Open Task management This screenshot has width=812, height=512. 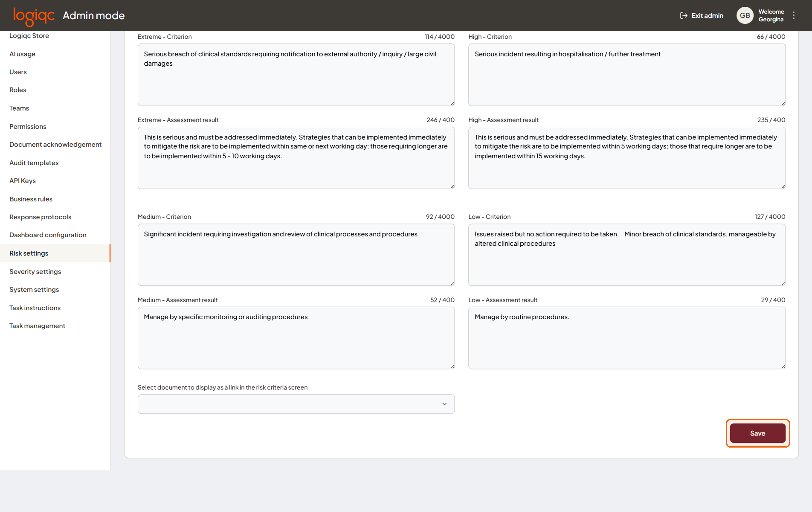point(38,326)
